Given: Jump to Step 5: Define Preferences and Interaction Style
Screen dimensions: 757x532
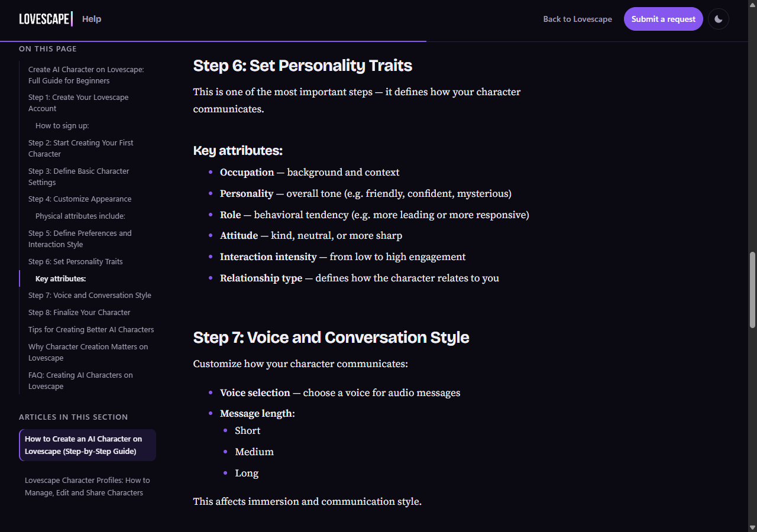Looking at the screenshot, I should point(80,239).
